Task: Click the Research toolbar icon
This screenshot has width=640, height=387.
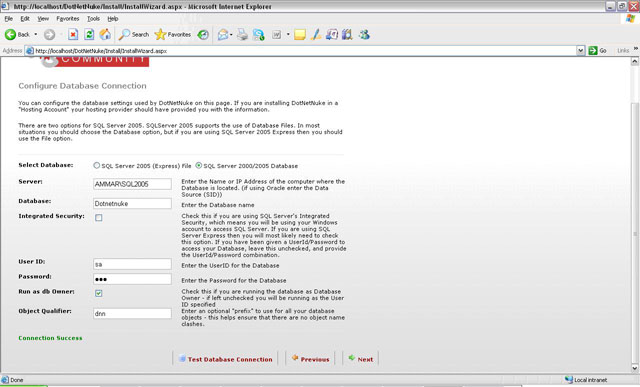Action: click(x=331, y=35)
